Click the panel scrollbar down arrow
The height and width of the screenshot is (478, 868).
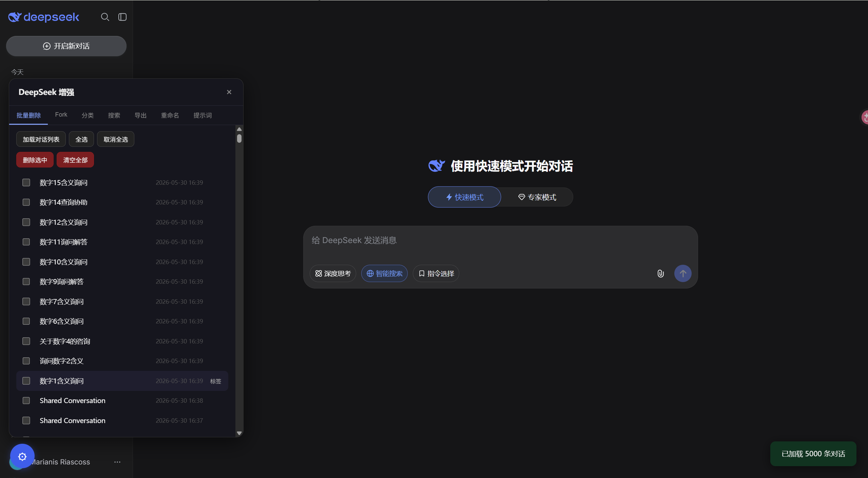tap(239, 433)
